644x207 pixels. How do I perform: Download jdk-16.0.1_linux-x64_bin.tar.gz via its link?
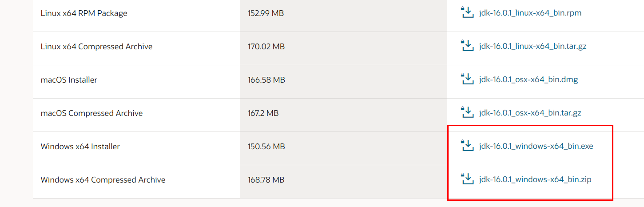(x=533, y=47)
